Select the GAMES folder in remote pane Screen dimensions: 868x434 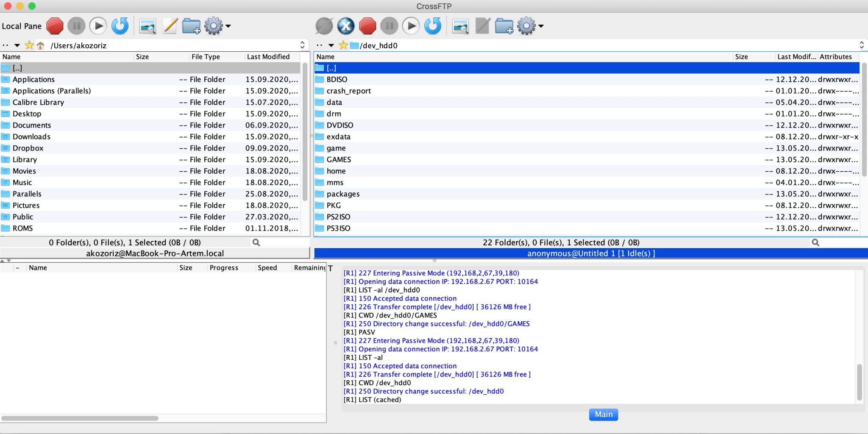(x=339, y=160)
